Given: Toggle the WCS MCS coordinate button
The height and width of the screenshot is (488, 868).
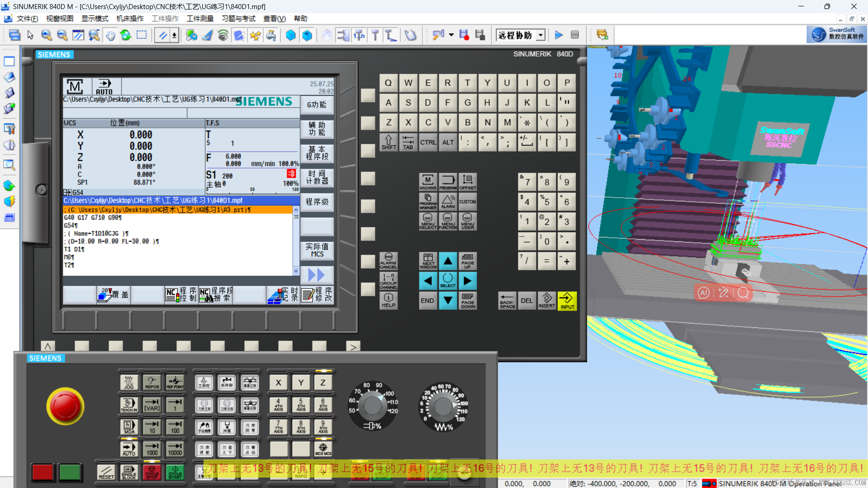Looking at the screenshot, I should pyautogui.click(x=323, y=449).
